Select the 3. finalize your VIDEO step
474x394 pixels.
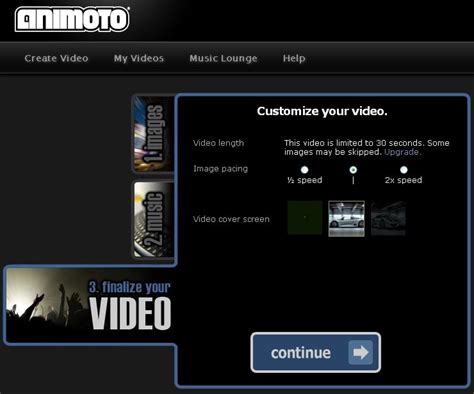coord(89,305)
